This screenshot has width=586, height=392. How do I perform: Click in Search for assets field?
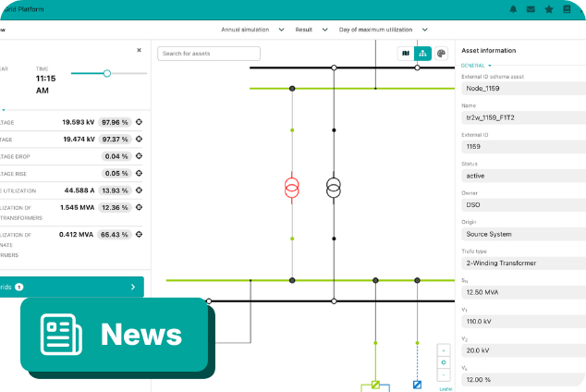coord(209,54)
